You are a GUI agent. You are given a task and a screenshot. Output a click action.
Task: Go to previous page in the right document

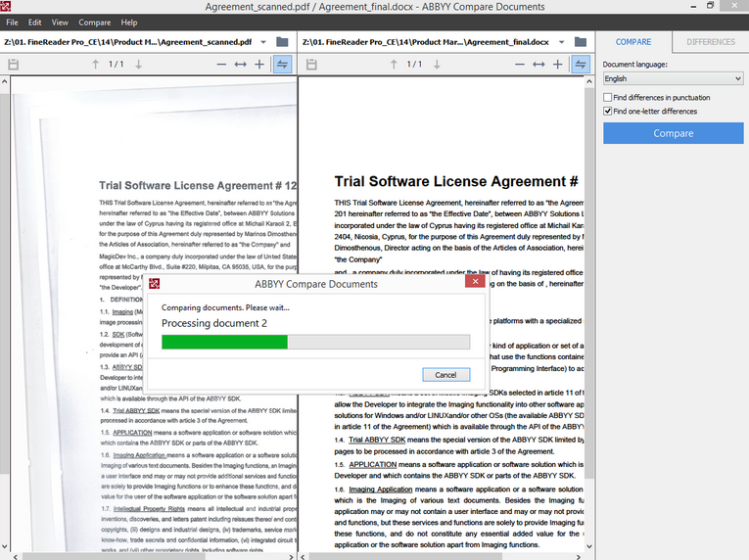pos(394,65)
